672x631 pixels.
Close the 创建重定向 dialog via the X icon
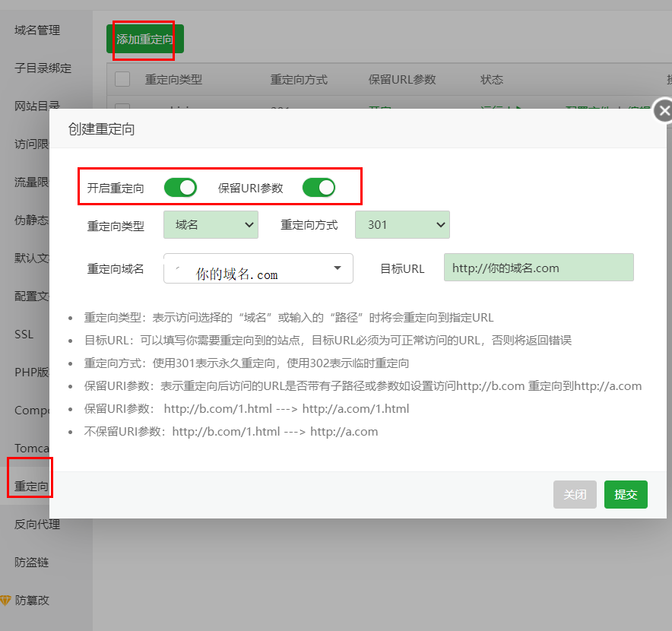pos(664,109)
